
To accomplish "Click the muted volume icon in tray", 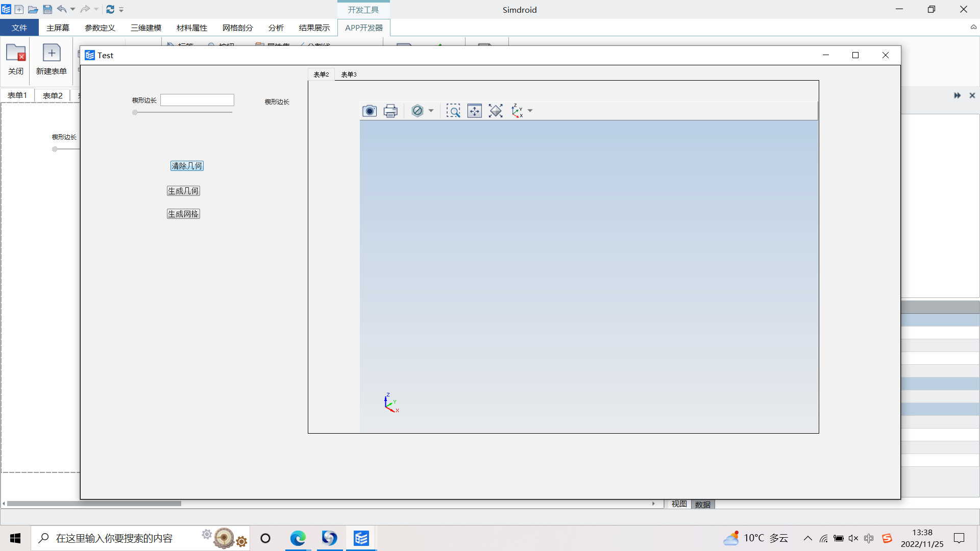I will click(853, 538).
